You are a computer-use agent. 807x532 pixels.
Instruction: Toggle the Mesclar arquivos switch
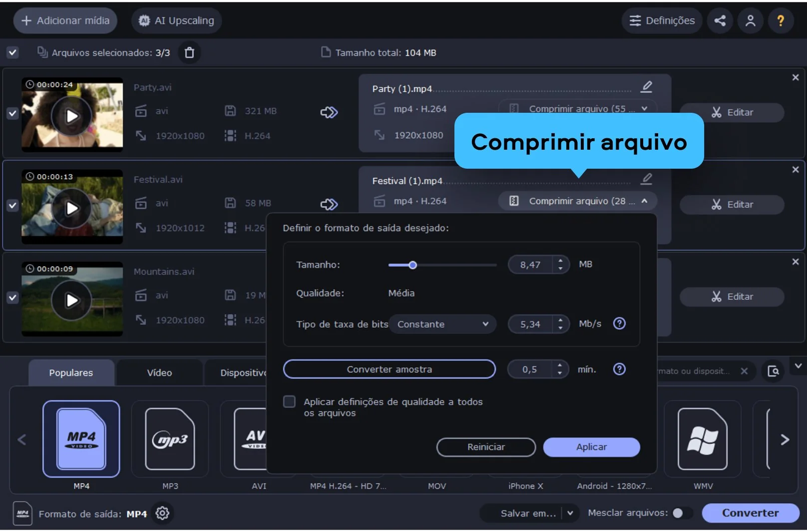coord(682,513)
